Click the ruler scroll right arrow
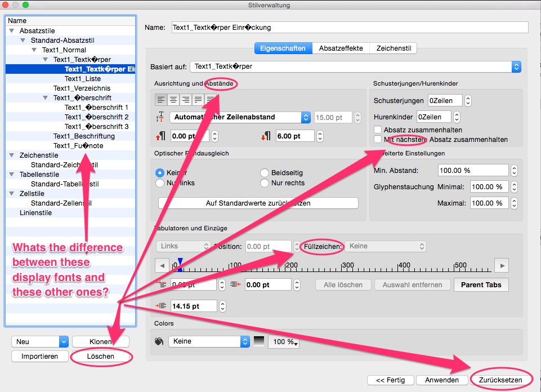 coord(501,266)
